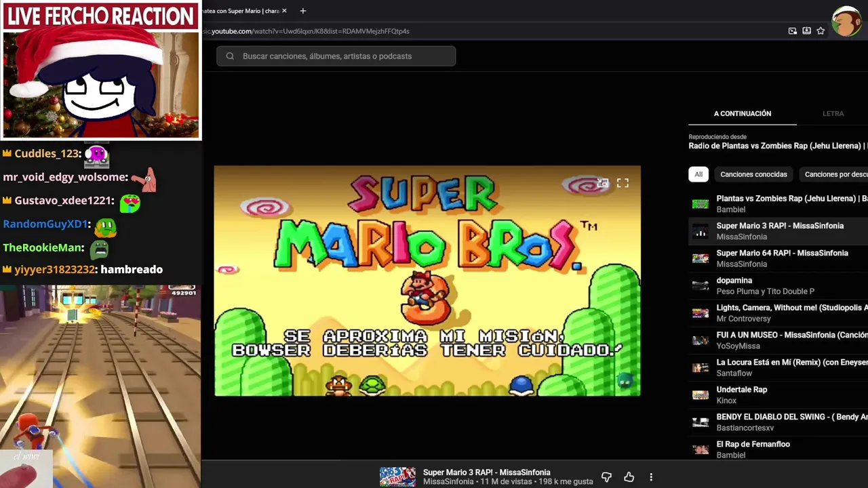Viewport: 868px width, 488px height.
Task: Click TheRookieMan chat username
Action: tap(43, 247)
